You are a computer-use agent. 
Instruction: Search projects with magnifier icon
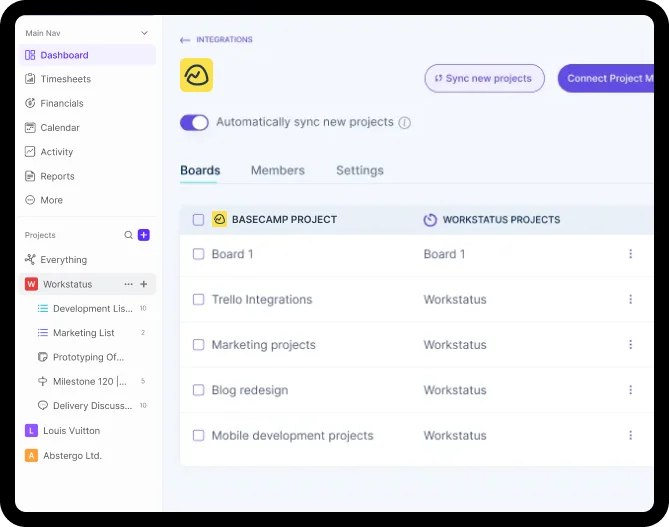click(128, 235)
